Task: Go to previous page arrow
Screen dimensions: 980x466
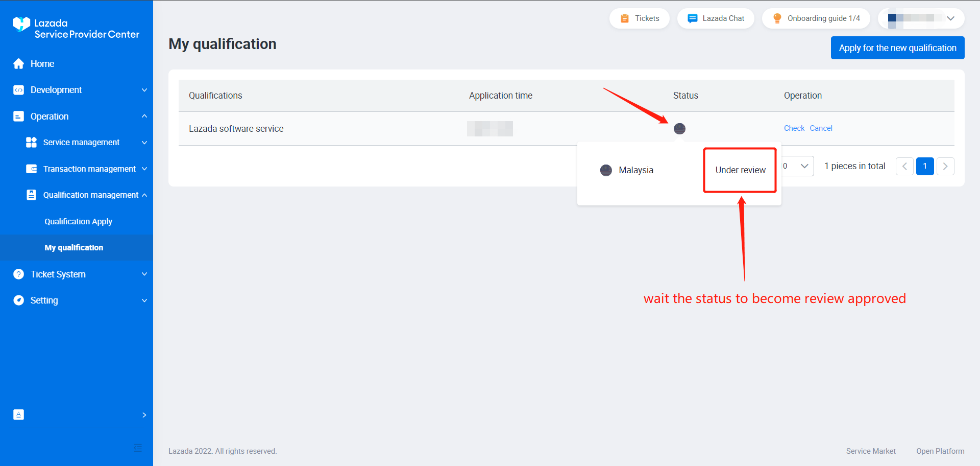Action: pos(904,166)
